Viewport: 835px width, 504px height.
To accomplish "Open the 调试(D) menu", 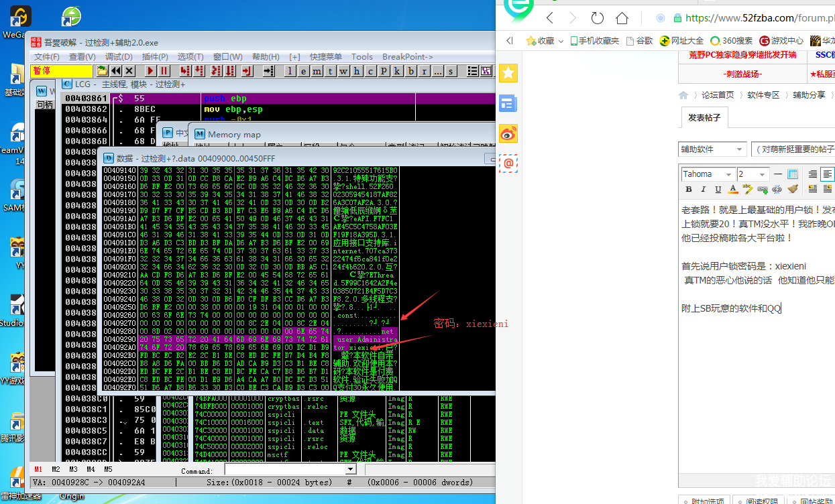I will pyautogui.click(x=119, y=57).
